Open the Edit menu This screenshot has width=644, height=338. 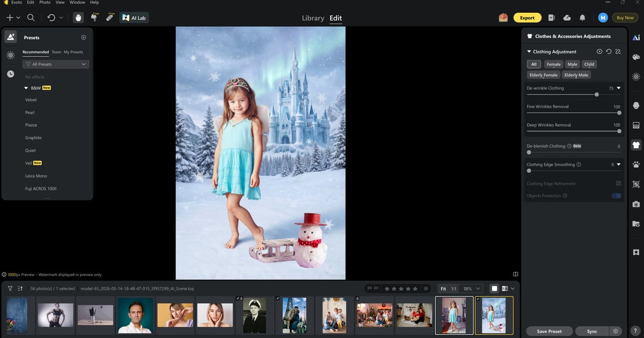pos(30,3)
